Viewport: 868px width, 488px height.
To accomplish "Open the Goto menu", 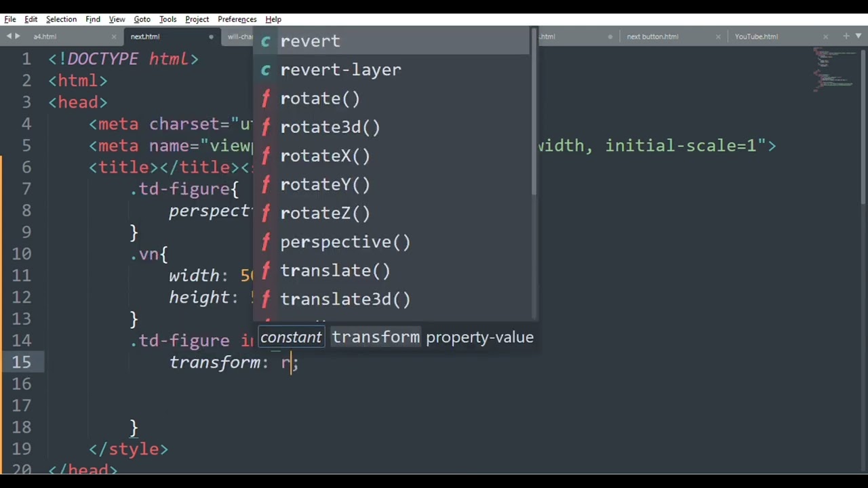I will point(142,19).
